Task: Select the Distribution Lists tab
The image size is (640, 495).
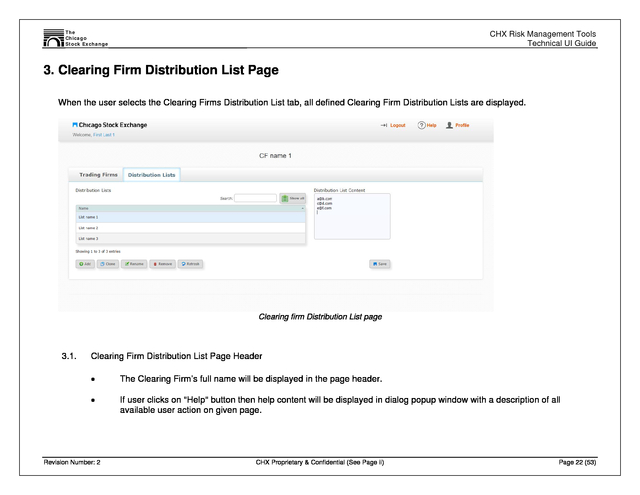Action: [x=151, y=175]
